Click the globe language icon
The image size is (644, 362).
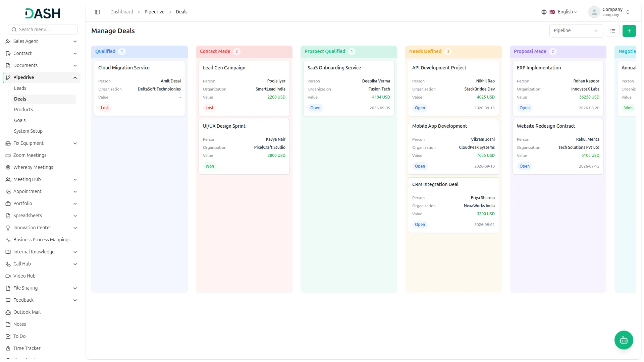(544, 12)
